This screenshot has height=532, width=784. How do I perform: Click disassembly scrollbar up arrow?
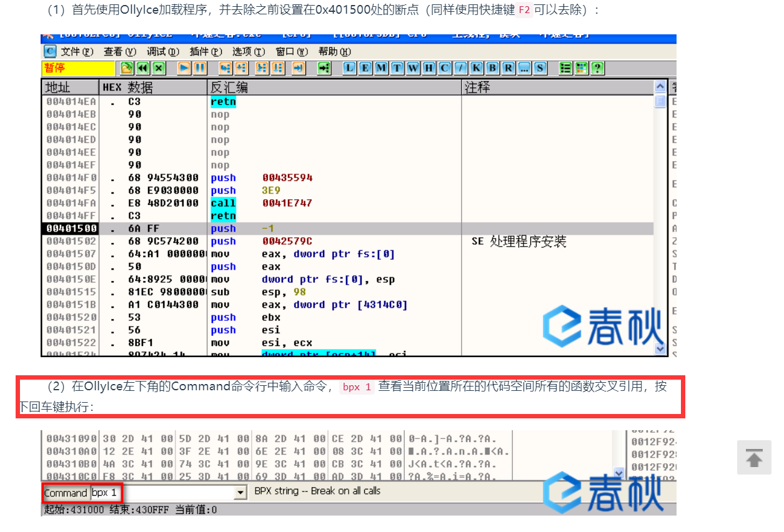point(660,87)
